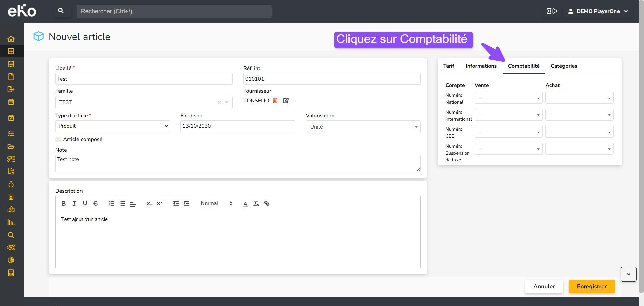Screen dimensions: 644x306
Task: Expand the Valorisation Unité dropdown
Action: click(x=363, y=127)
